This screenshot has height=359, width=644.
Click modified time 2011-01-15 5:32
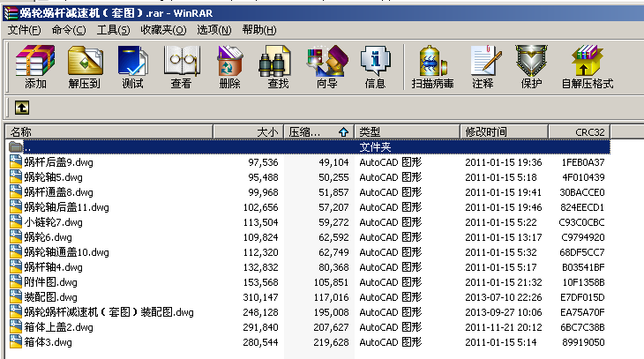tap(501, 252)
